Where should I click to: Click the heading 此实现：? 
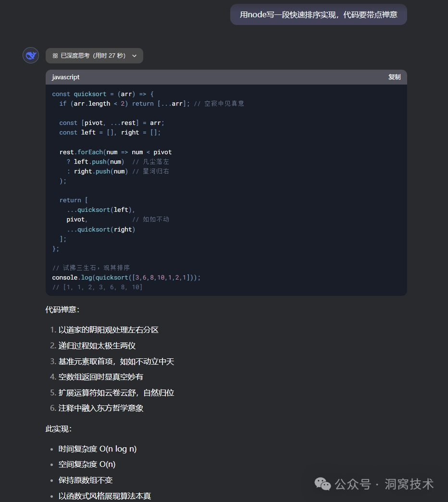tap(59, 429)
